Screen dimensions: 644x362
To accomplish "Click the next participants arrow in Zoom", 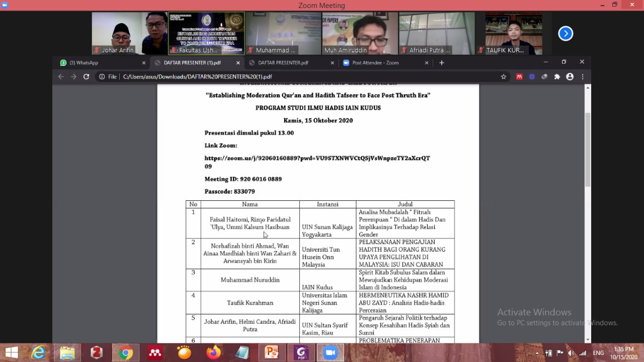I will (566, 34).
